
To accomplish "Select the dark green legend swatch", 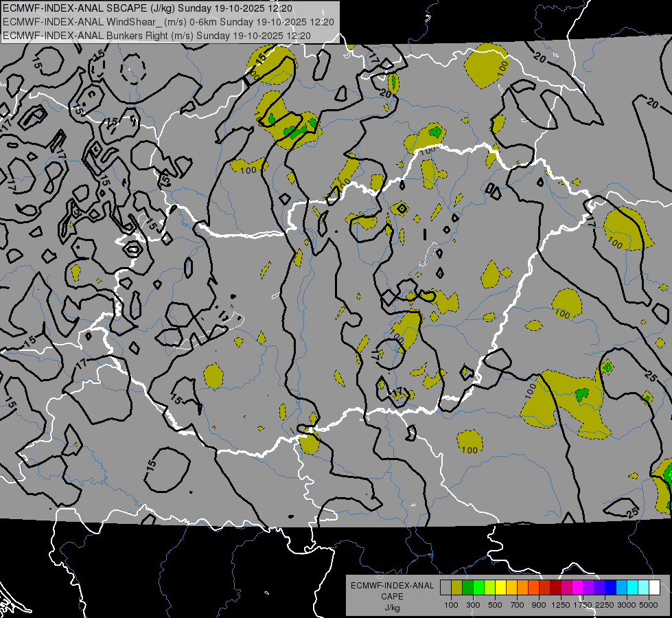I will 468,588.
